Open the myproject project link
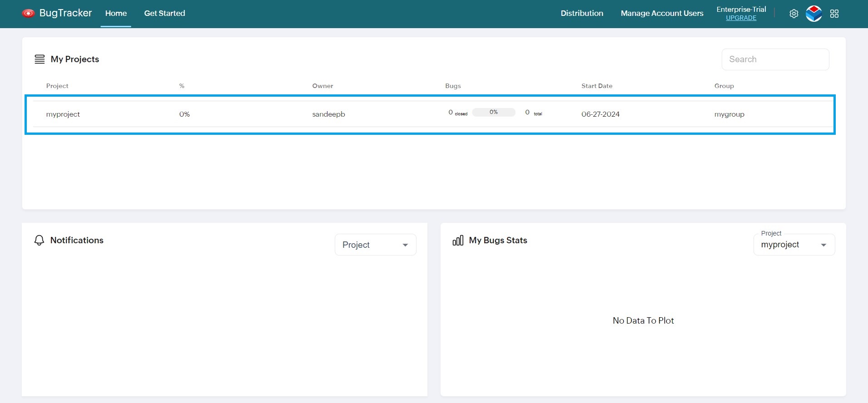Screen dimensions: 868x403 click(63, 114)
